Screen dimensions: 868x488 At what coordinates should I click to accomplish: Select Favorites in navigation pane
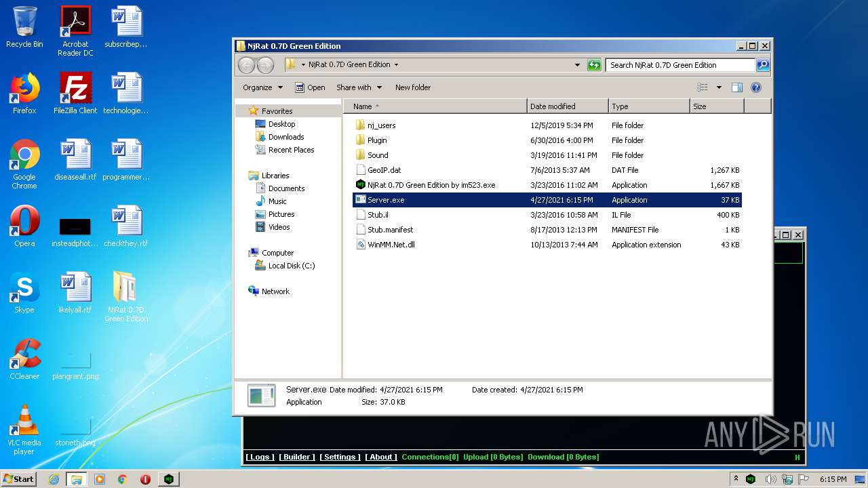tap(277, 111)
